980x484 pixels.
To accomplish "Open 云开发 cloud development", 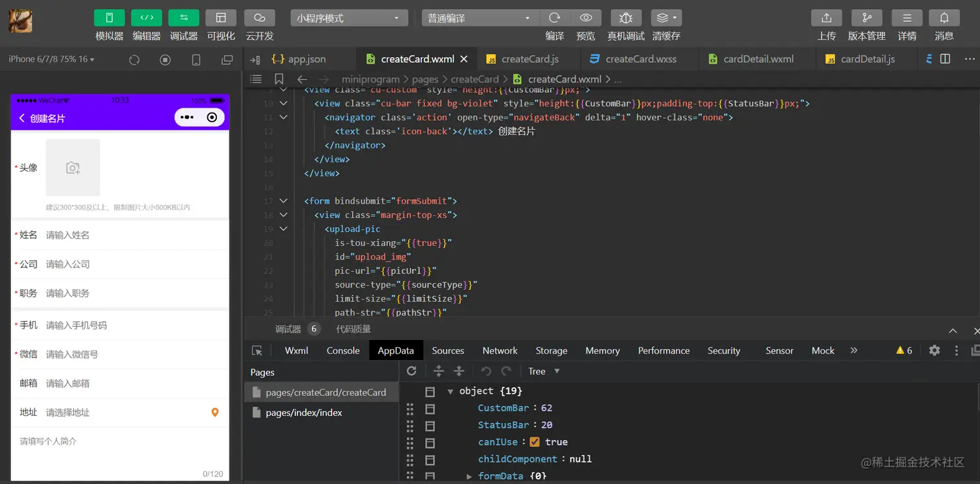I will (259, 18).
